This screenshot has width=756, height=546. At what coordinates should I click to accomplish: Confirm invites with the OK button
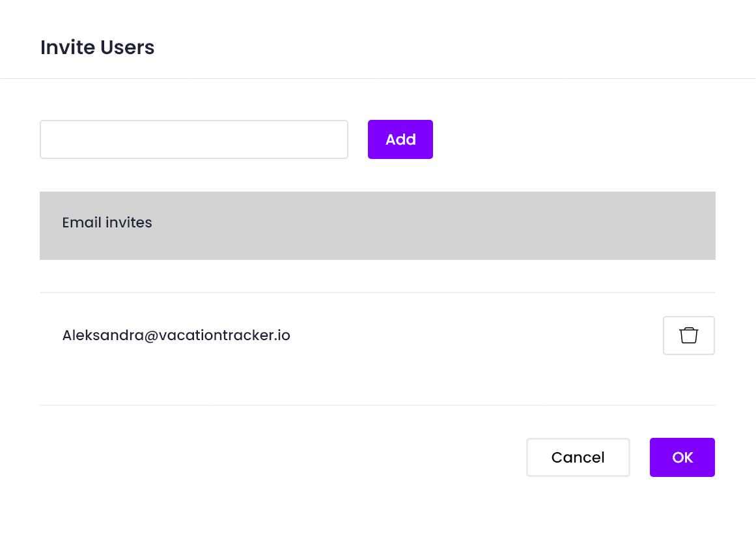[682, 457]
